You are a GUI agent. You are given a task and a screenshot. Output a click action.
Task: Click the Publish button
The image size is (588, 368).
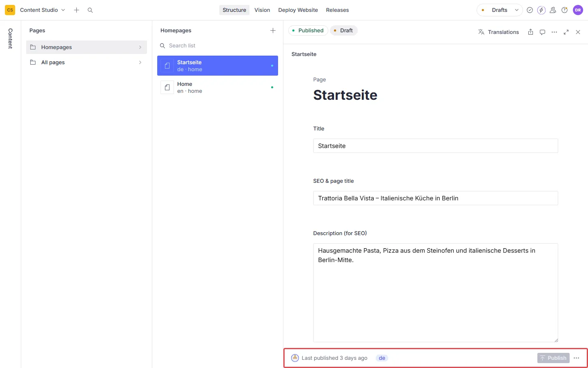(x=553, y=358)
